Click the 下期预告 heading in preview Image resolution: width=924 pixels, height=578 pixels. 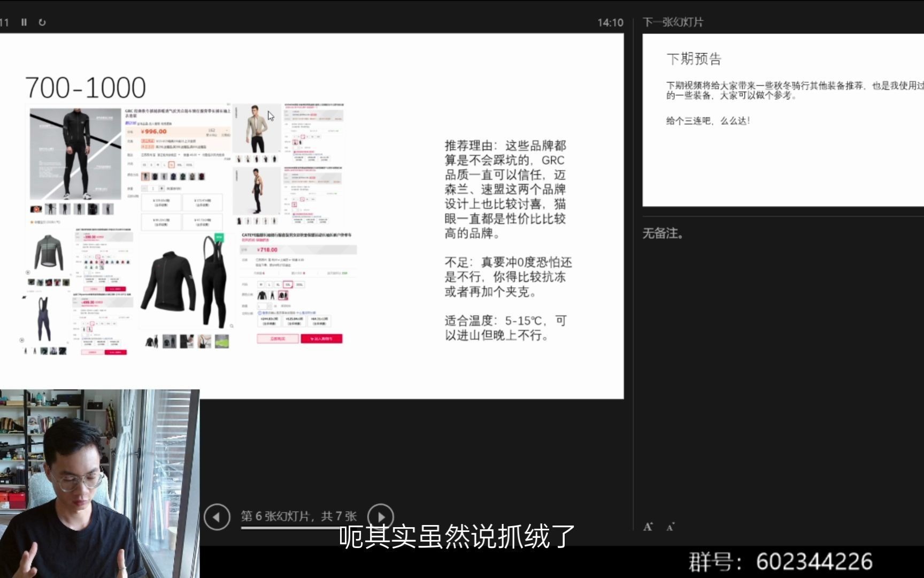coord(694,59)
